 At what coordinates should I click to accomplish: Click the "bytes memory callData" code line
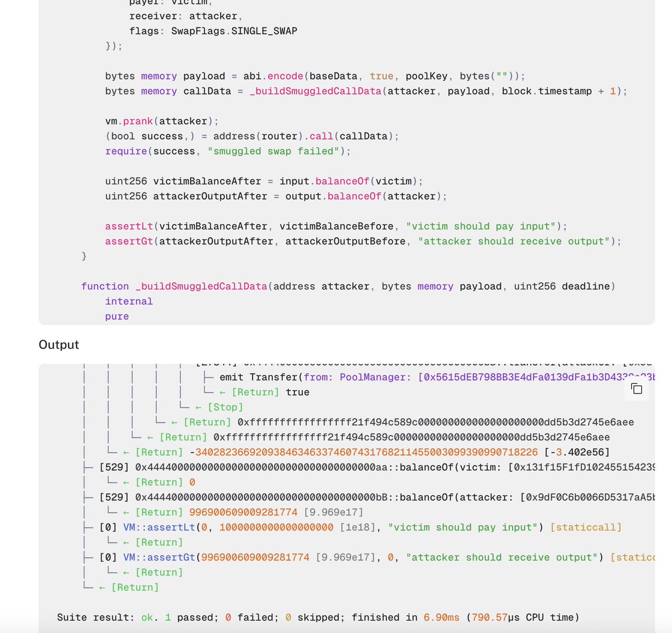(366, 91)
